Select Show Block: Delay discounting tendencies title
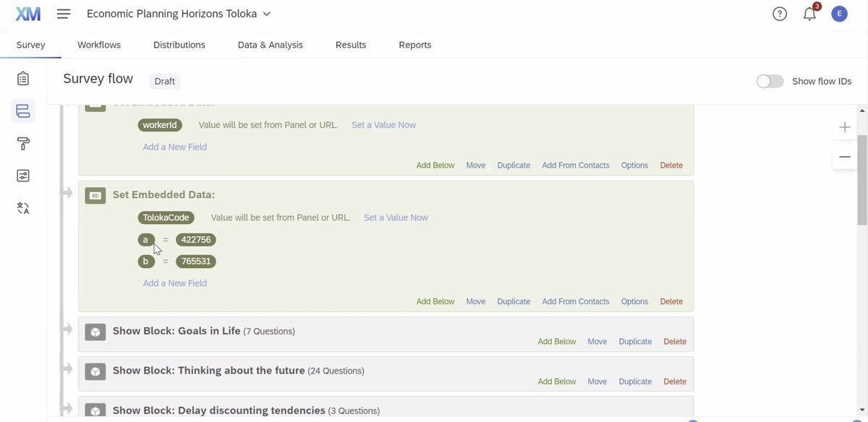 pos(219,410)
